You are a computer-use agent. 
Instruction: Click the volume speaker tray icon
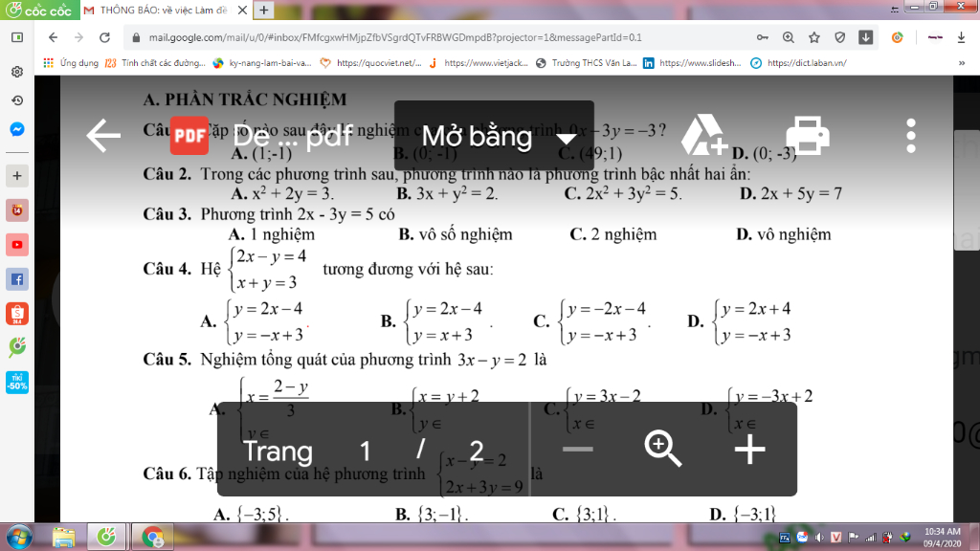(x=819, y=538)
